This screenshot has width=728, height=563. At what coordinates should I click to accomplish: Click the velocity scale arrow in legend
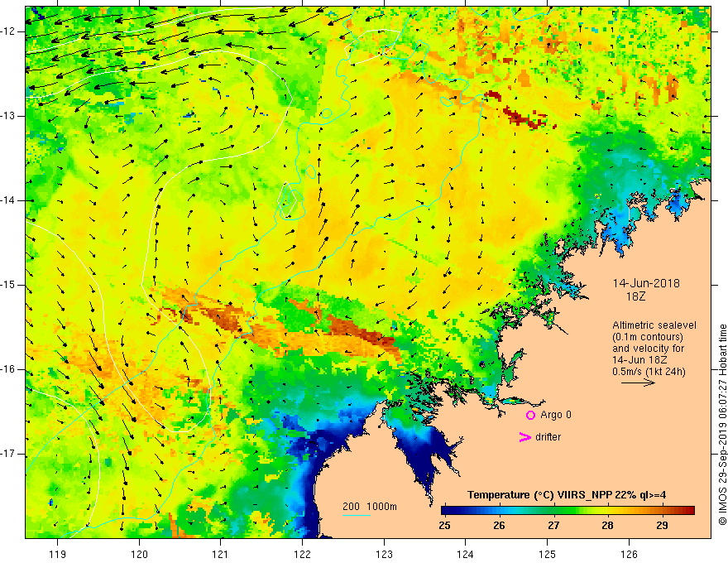(x=639, y=383)
